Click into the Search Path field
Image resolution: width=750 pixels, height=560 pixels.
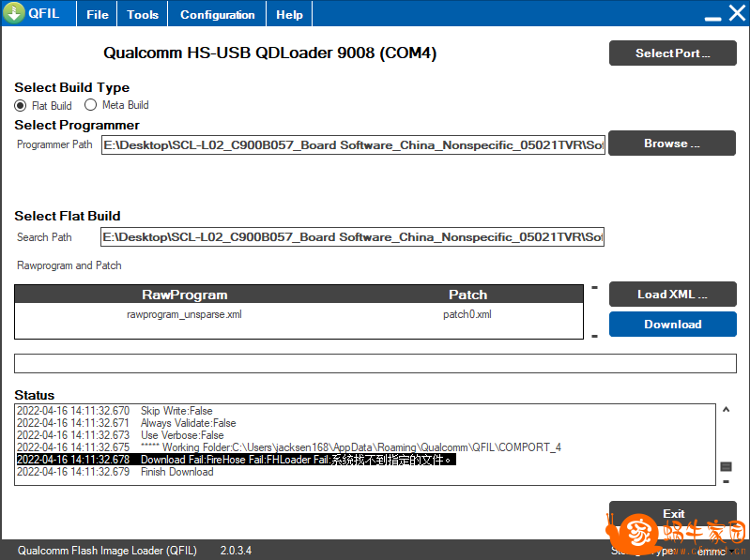352,236
